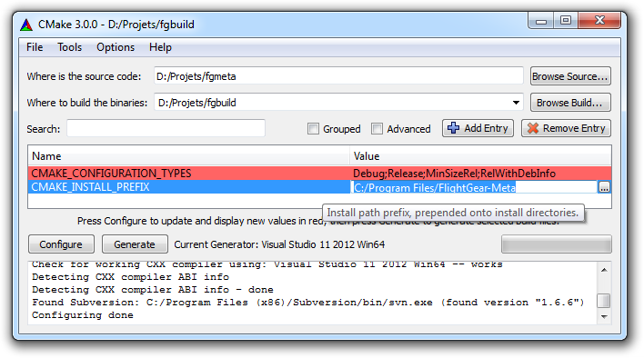Viewport: 644px width, 358px height.
Task: Maximize the CMake window
Action: tap(566, 20)
